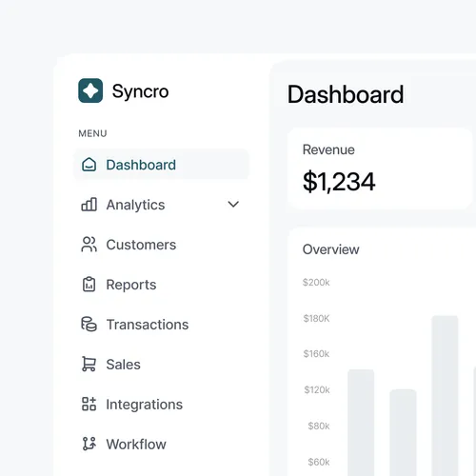Open Integrations from the sidebar
The image size is (476, 476).
pyautogui.click(x=161, y=404)
